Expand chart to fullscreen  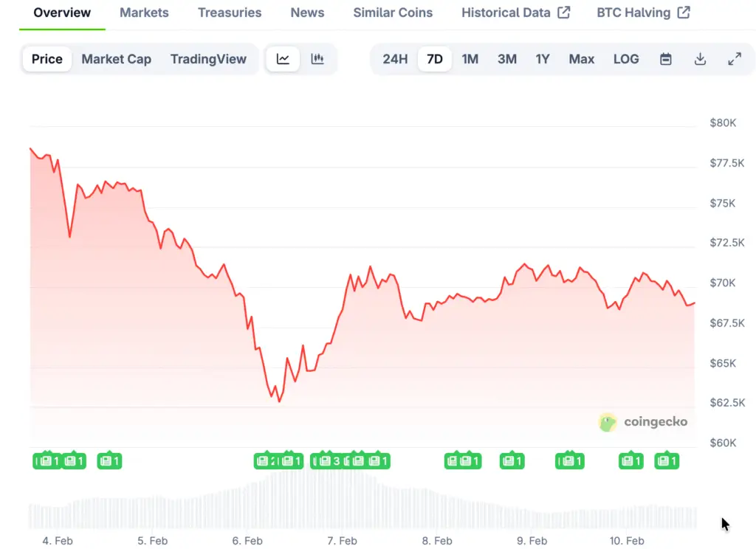(x=735, y=59)
